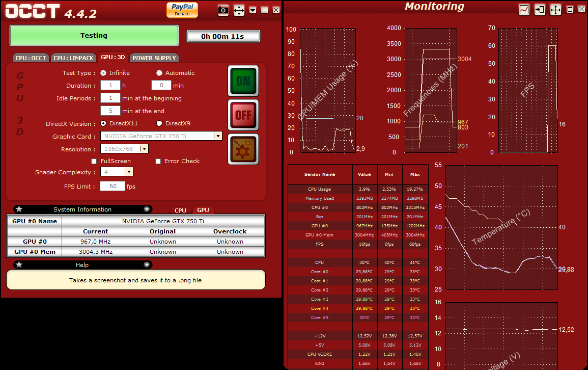Click the 0h 00m 11s timer display

[223, 36]
